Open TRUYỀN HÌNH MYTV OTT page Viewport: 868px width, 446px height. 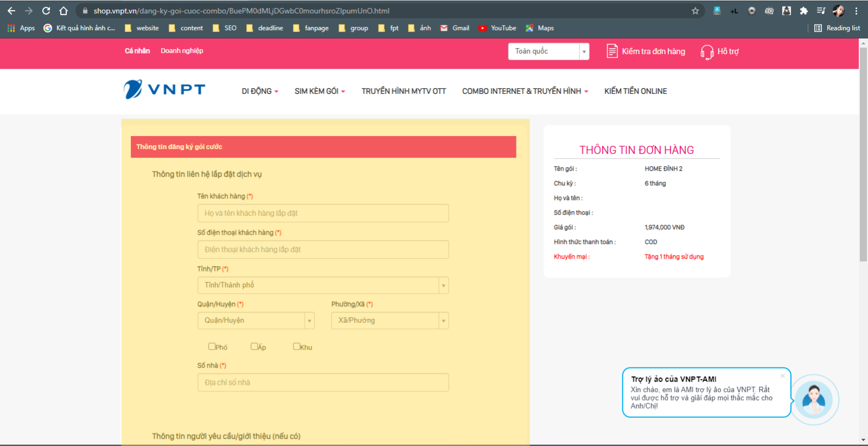404,91
